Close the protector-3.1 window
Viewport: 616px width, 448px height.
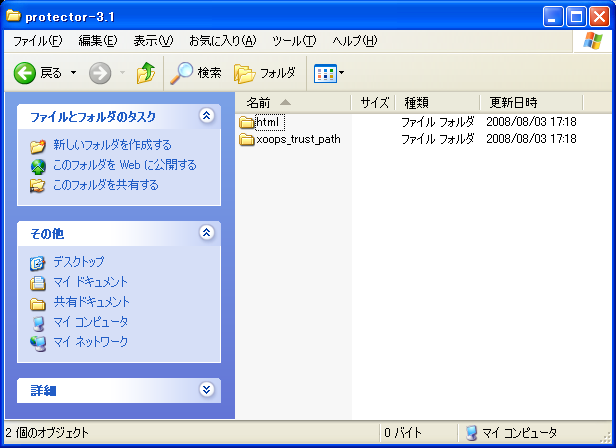(x=600, y=17)
